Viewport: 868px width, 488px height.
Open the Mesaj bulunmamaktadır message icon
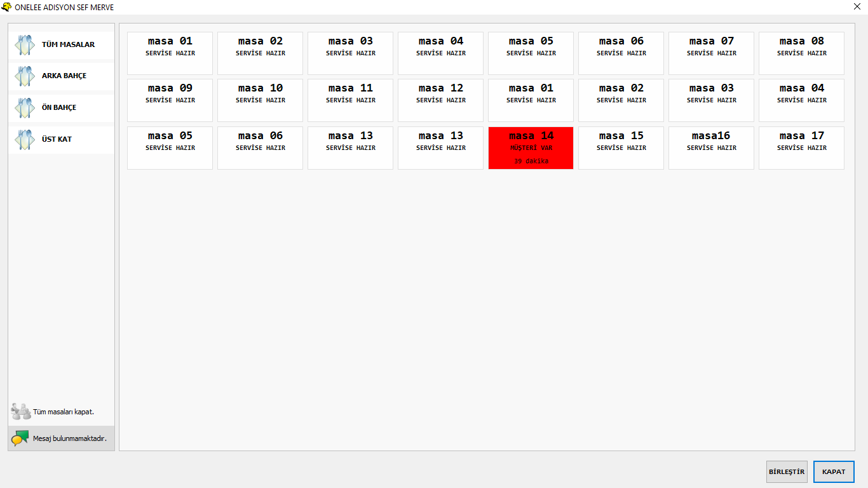[20, 438]
